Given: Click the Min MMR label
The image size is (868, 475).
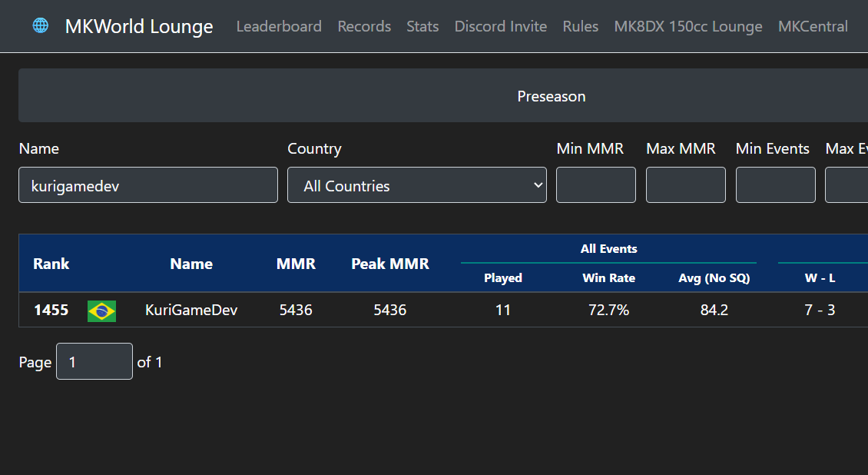Looking at the screenshot, I should 590,148.
